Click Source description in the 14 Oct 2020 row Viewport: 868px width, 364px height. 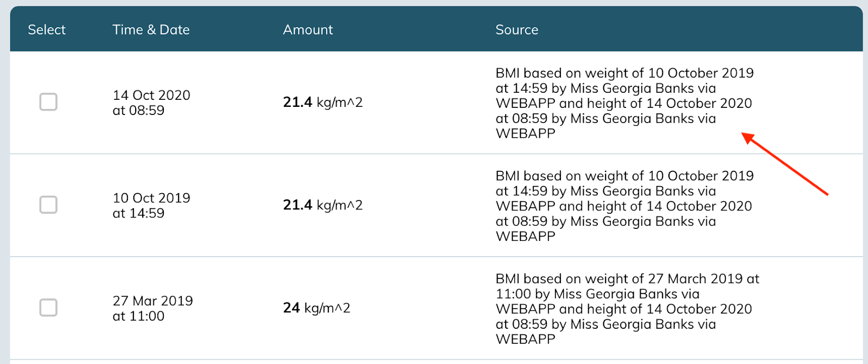(624, 103)
